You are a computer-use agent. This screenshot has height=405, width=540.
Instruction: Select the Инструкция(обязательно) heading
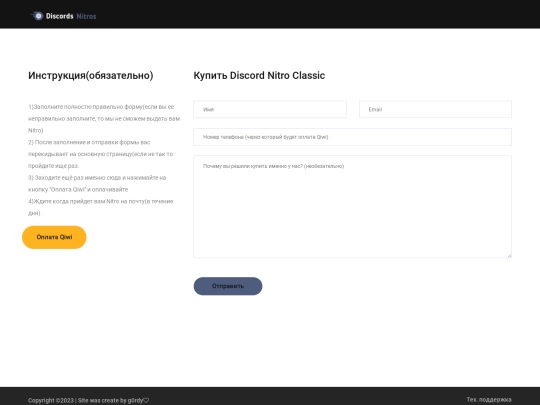[x=91, y=75]
